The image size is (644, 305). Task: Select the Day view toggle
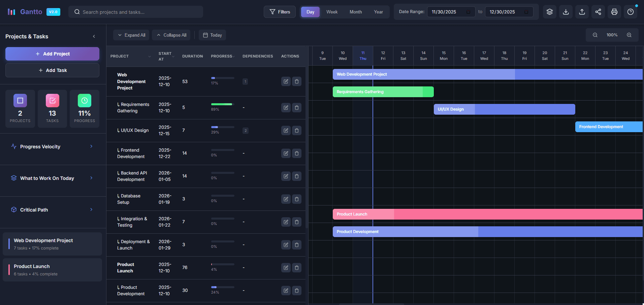point(310,12)
